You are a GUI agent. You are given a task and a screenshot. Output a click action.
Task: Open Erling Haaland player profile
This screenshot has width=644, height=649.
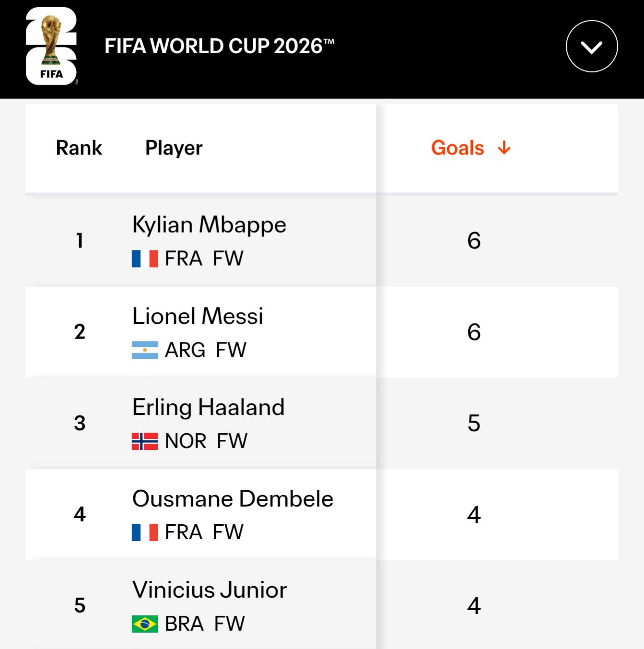(209, 407)
